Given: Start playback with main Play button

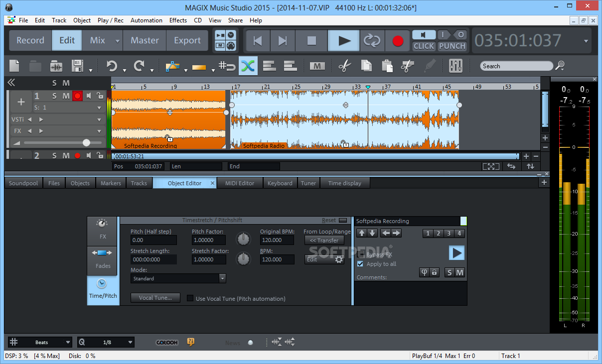Looking at the screenshot, I should [x=344, y=41].
